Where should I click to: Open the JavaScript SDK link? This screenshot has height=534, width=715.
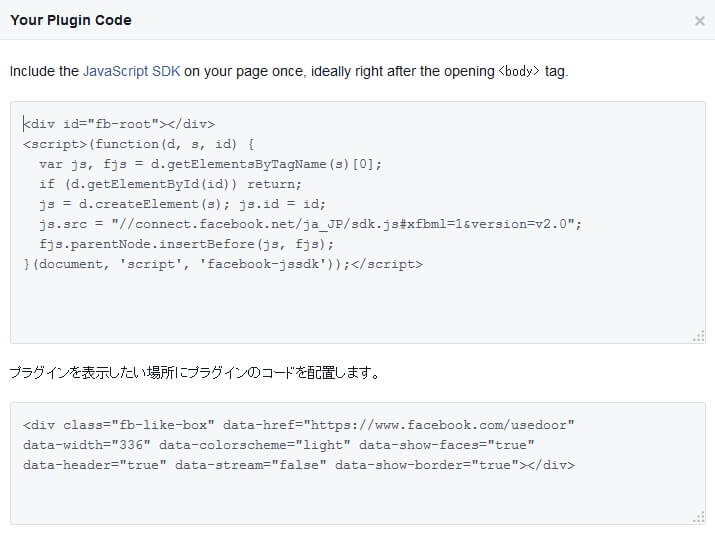(131, 72)
